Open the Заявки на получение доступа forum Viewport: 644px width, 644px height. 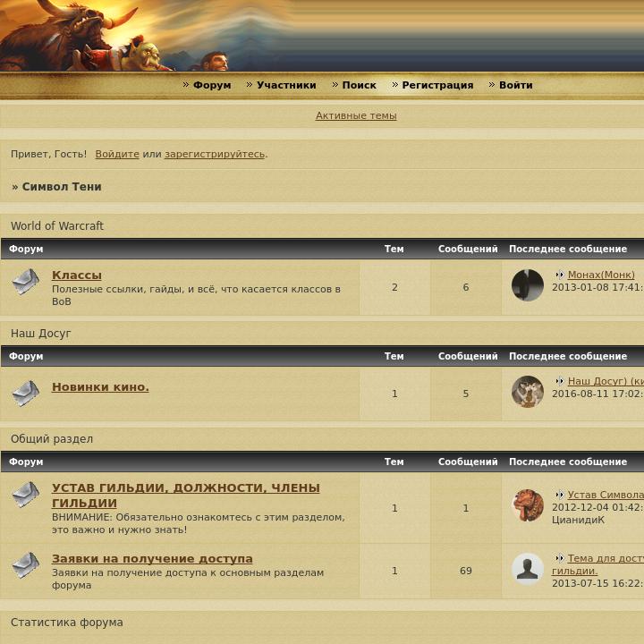[152, 558]
